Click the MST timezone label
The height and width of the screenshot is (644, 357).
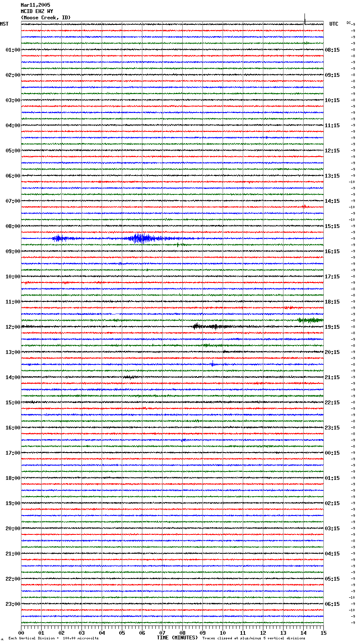pos(4,24)
